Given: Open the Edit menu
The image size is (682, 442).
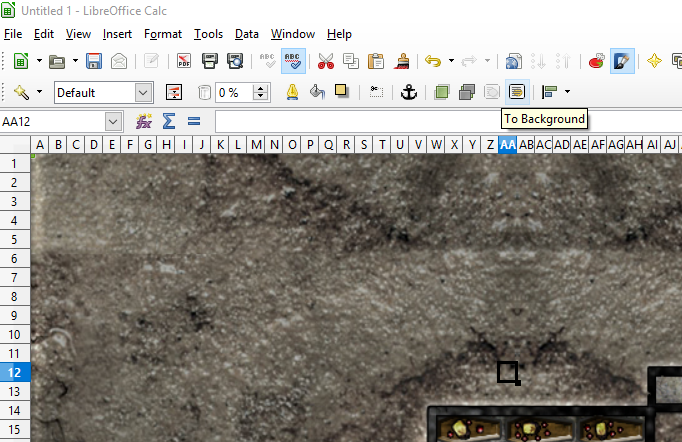Looking at the screenshot, I should tap(44, 34).
